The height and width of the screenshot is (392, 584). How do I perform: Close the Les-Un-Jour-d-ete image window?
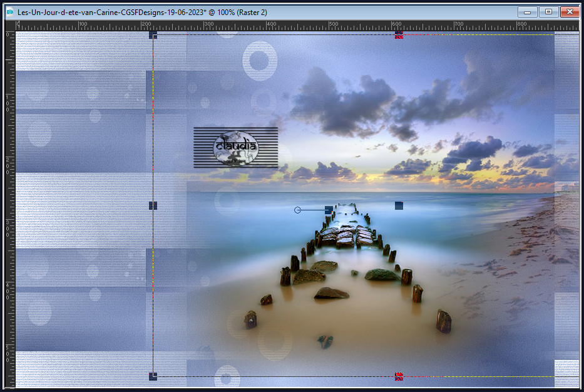tap(570, 12)
